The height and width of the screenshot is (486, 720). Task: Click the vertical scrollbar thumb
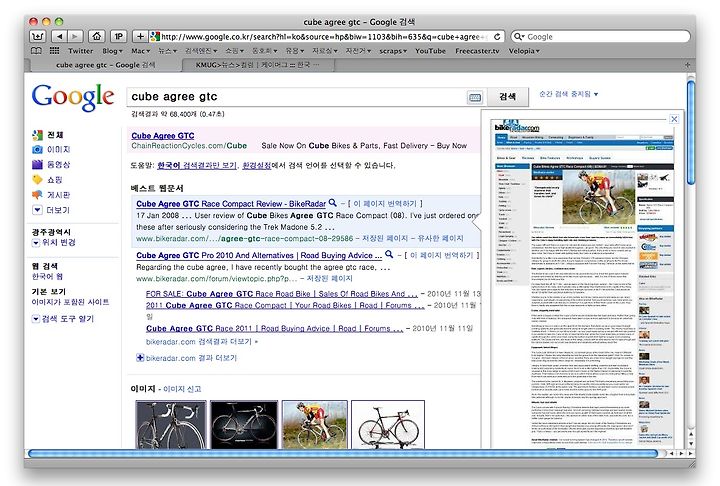click(692, 132)
